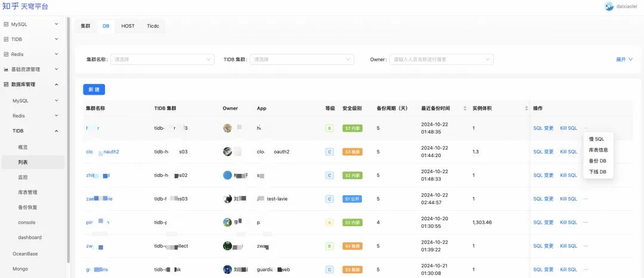Click owner avatar in 1,303.46 row

pos(228,222)
